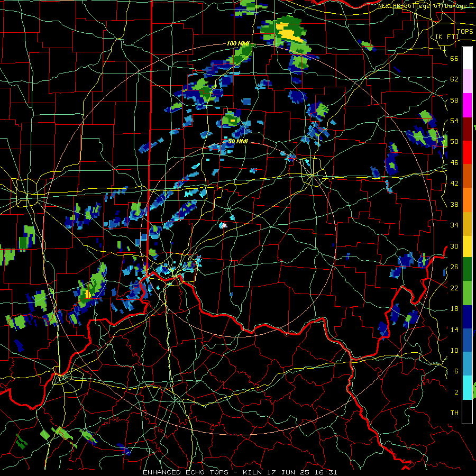Click the 50 NMI range ring label
Screen dimensions: 476x476
[x=238, y=141]
